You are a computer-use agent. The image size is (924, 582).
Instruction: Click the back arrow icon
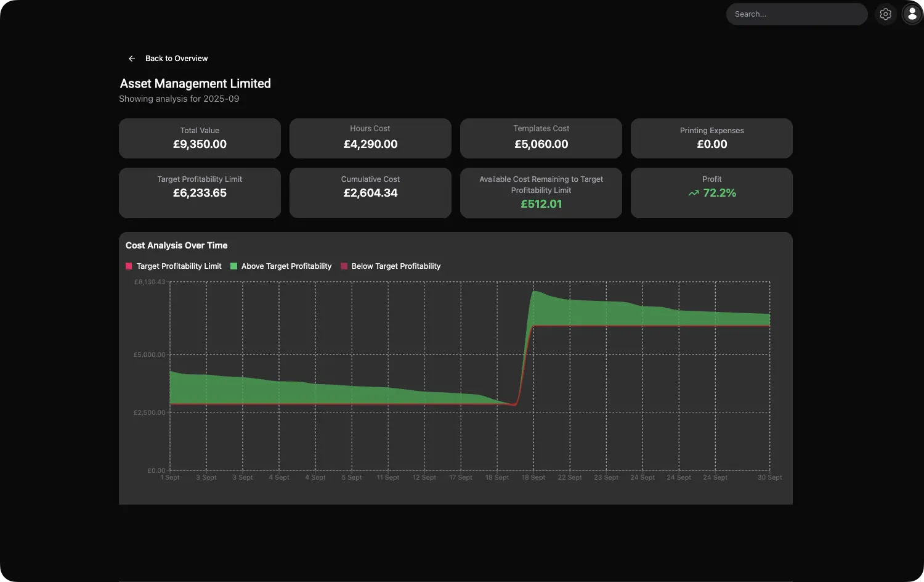[x=131, y=58]
